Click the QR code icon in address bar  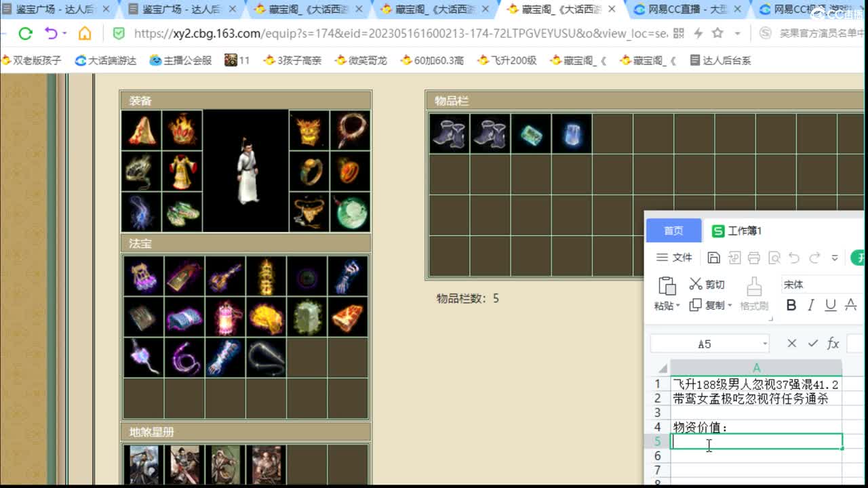coord(679,33)
